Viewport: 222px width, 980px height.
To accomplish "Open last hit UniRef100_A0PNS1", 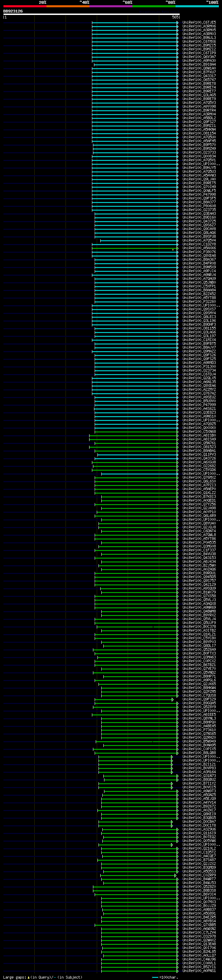I will tap(199, 971).
